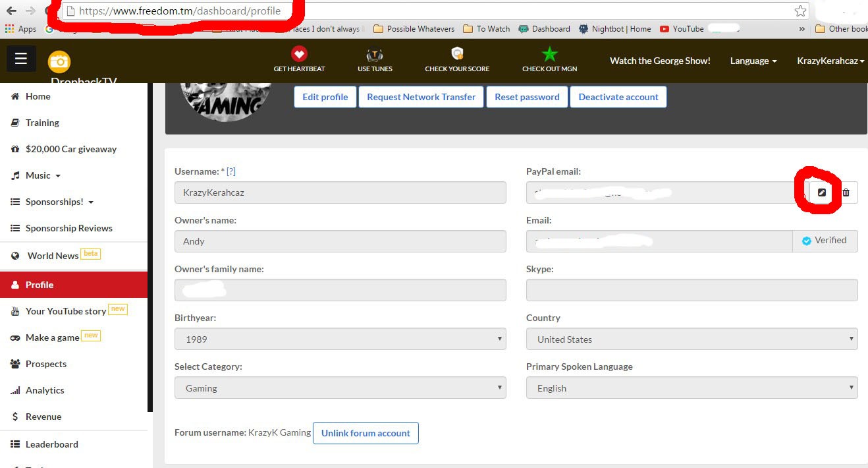The width and height of the screenshot is (868, 468).
Task: Click the Edit profile button
Action: tap(325, 97)
